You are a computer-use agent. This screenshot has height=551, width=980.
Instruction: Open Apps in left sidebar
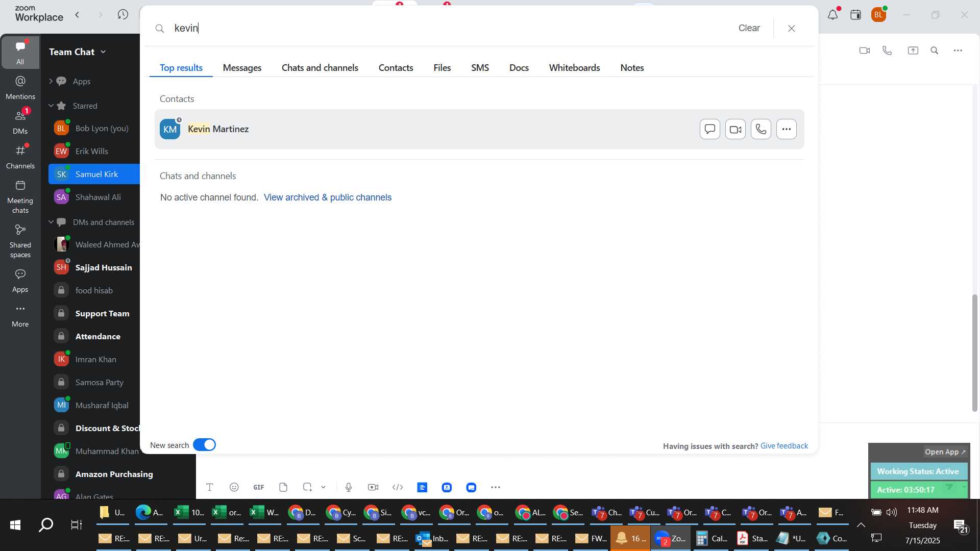[x=20, y=281]
